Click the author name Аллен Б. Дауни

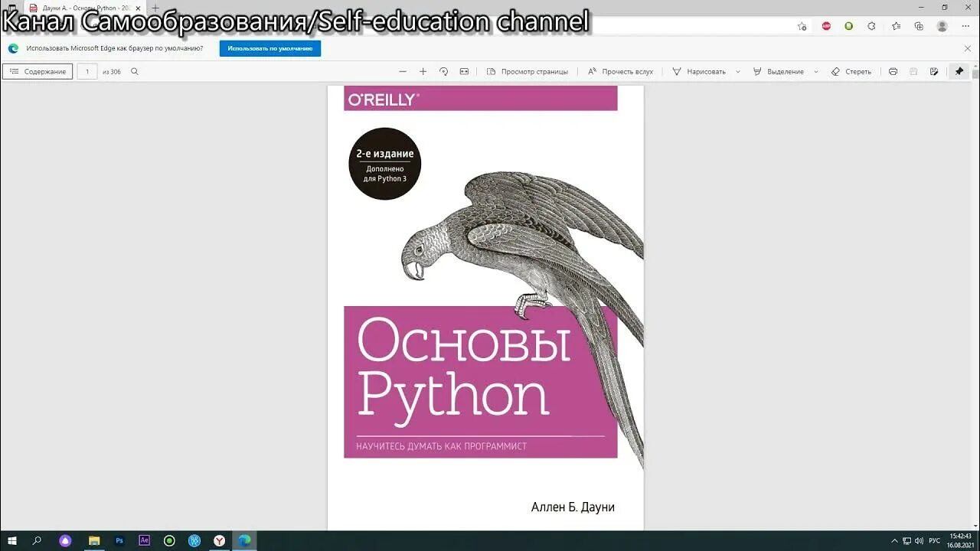[573, 507]
